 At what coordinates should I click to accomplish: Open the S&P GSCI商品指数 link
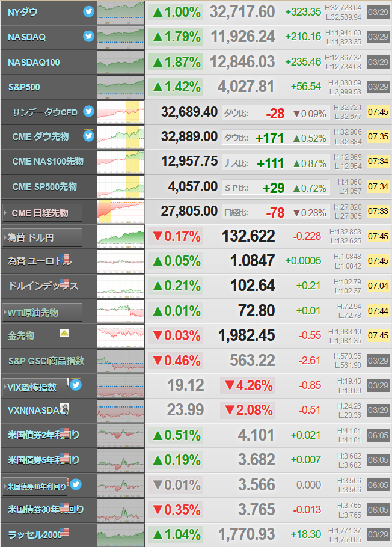pos(46,361)
